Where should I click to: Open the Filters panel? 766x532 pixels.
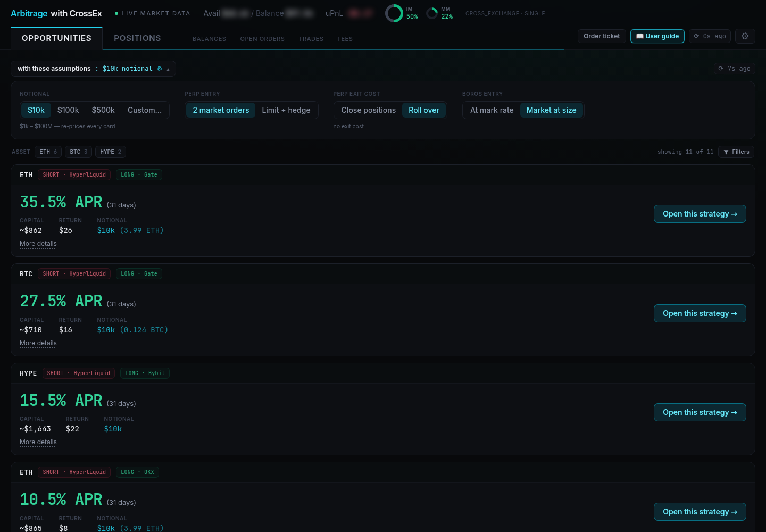pyautogui.click(x=737, y=152)
